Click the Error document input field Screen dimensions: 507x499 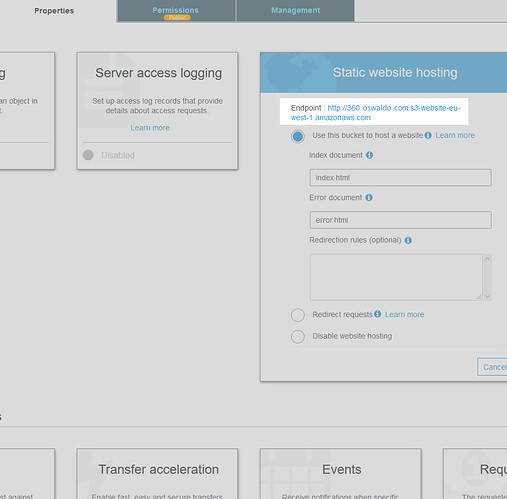tap(401, 220)
